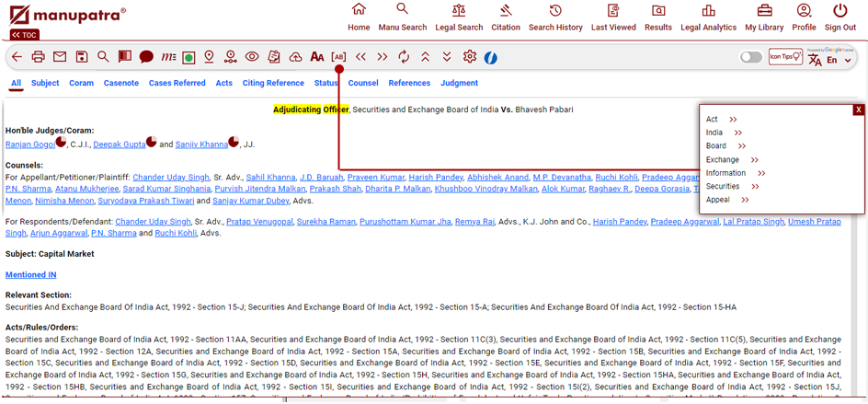Click the magnifier search icon in toolbar
Viewport: 868px width, 404px height.
[103, 57]
